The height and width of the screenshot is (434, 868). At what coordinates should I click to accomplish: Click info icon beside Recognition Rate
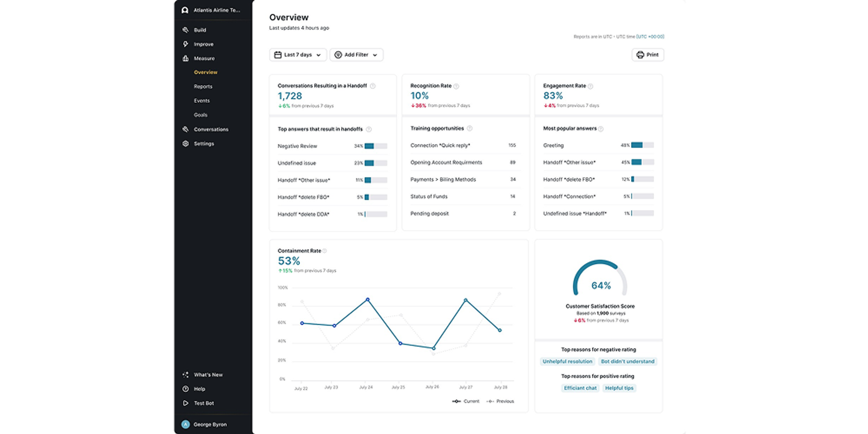click(456, 86)
